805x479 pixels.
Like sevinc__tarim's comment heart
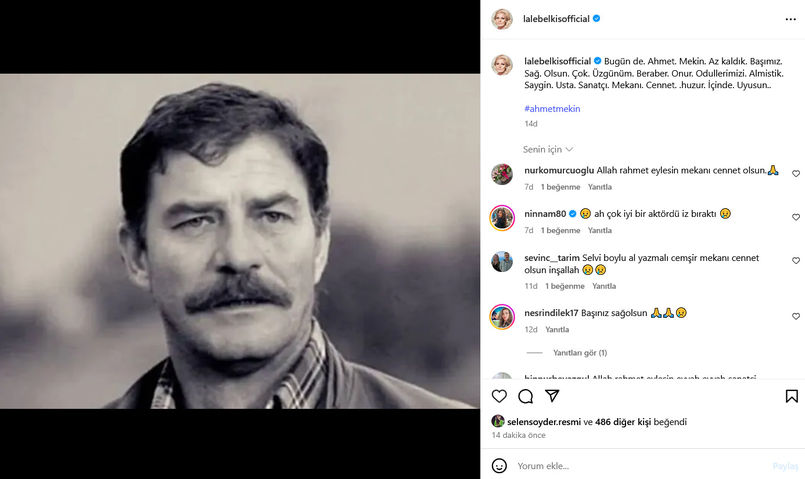796,260
